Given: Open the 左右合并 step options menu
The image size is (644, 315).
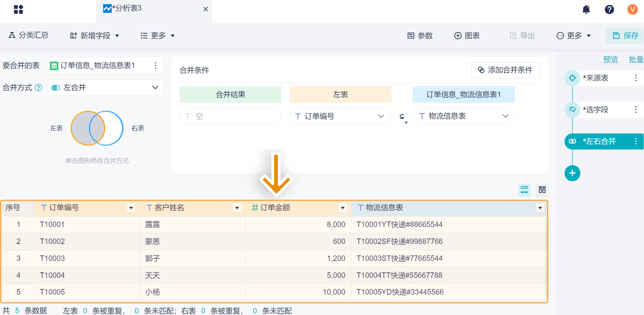Looking at the screenshot, I should [636, 141].
